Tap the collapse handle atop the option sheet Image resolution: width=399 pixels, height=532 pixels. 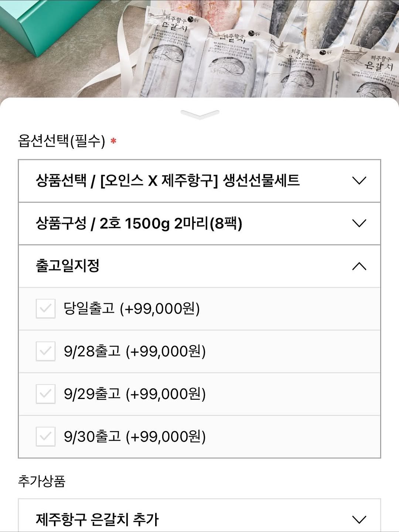[199, 115]
